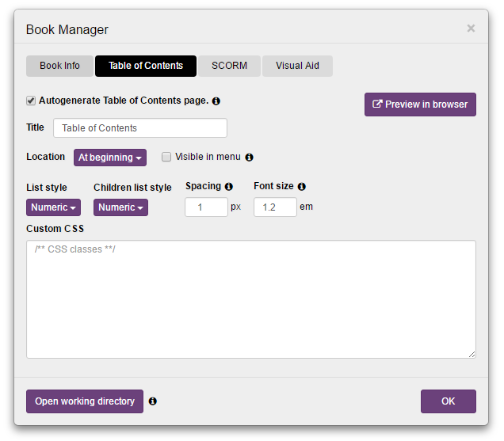The image size is (504, 441).
Task: Click inside the Custom CSS text area
Action: tap(250, 299)
